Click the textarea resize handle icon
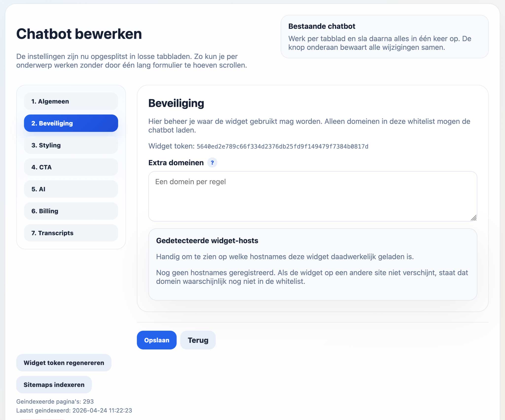 [x=473, y=218]
